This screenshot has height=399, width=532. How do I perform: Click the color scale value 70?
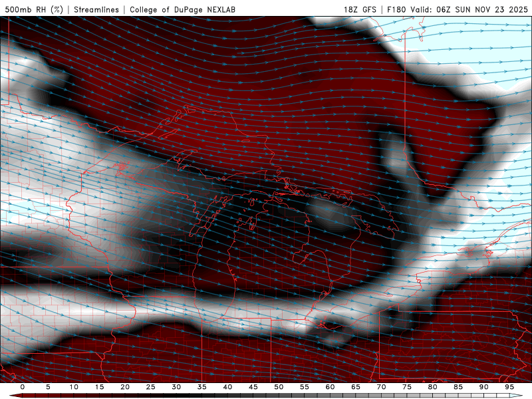(381, 387)
